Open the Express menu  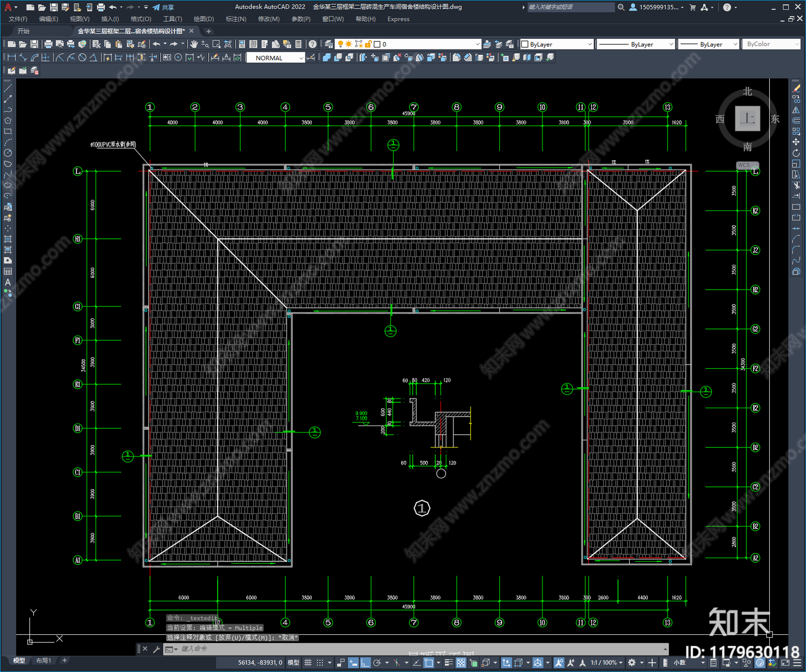(x=398, y=19)
